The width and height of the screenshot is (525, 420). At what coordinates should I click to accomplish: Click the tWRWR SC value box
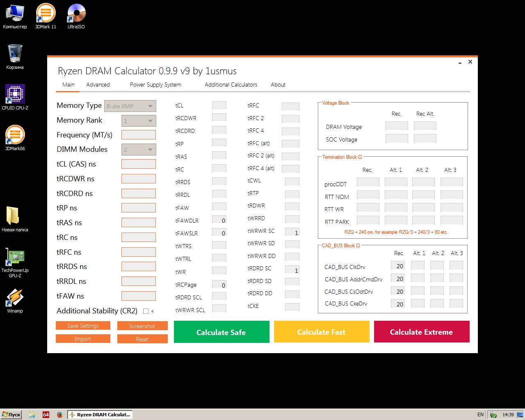tap(292, 232)
